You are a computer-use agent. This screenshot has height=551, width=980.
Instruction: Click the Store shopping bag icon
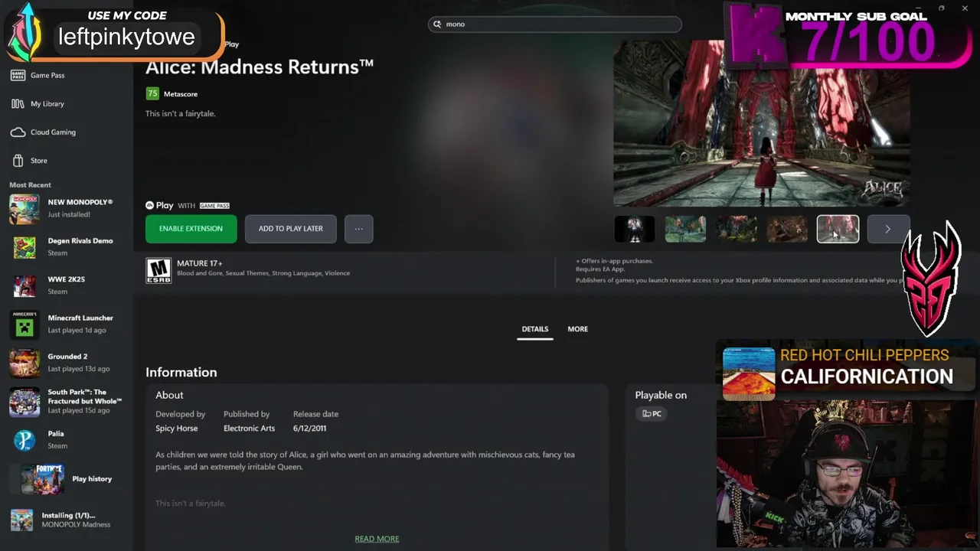(x=18, y=161)
